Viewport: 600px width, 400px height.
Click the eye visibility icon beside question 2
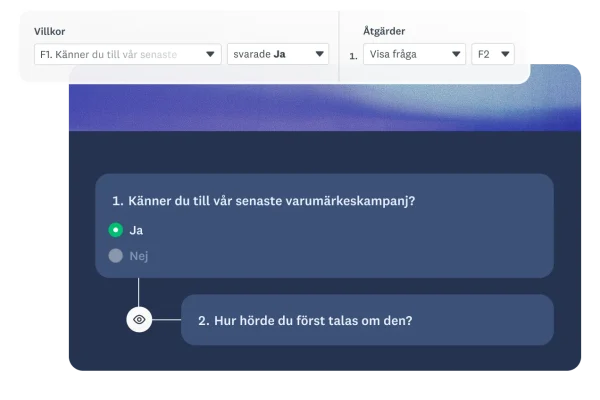(x=139, y=320)
